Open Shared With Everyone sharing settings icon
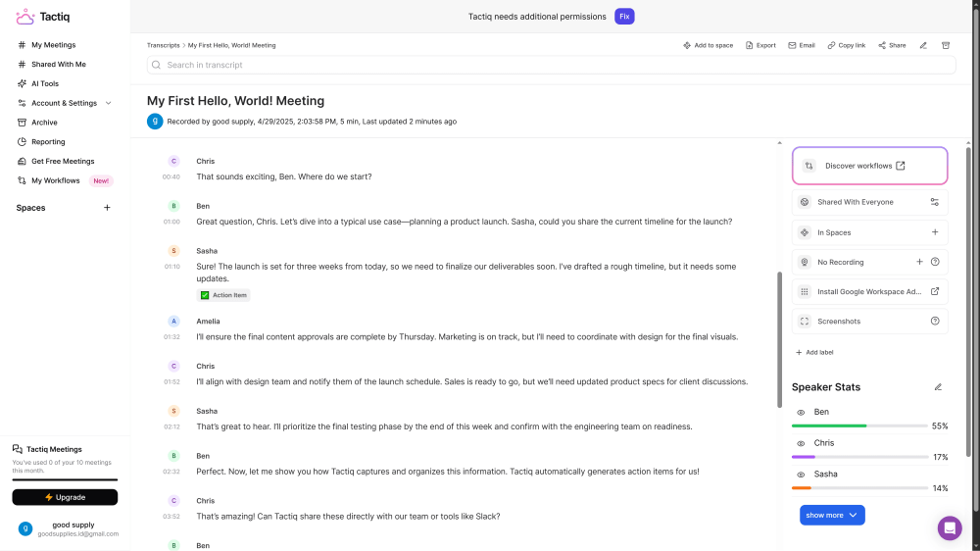980x551 pixels. coord(934,202)
